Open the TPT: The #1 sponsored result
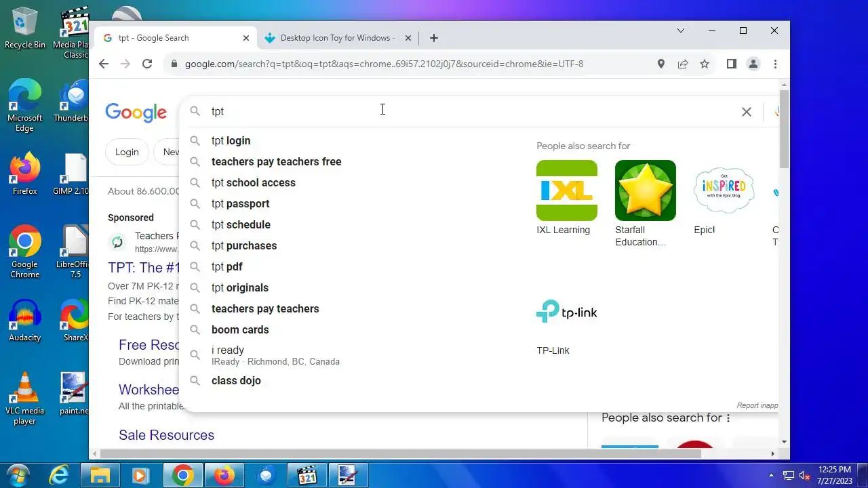The height and width of the screenshot is (488, 868). coord(144,267)
